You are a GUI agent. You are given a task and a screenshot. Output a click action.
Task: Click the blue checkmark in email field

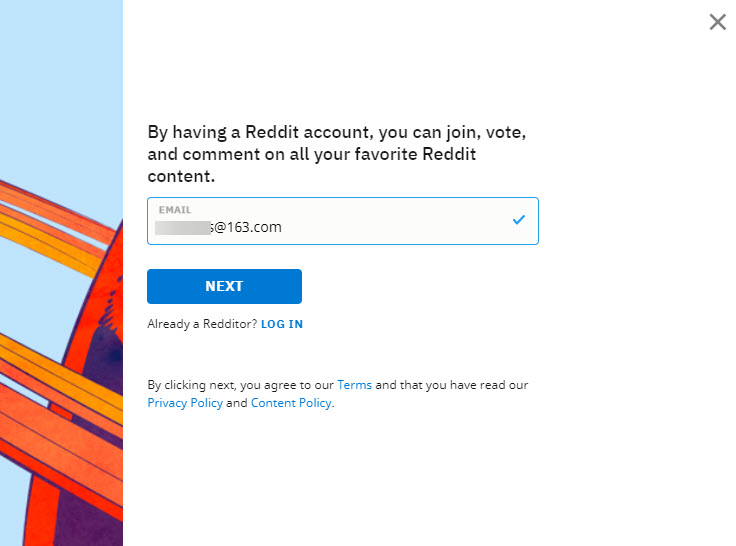[518, 220]
